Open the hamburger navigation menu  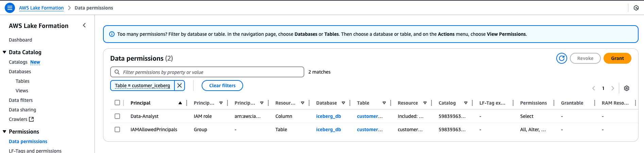(10, 7)
